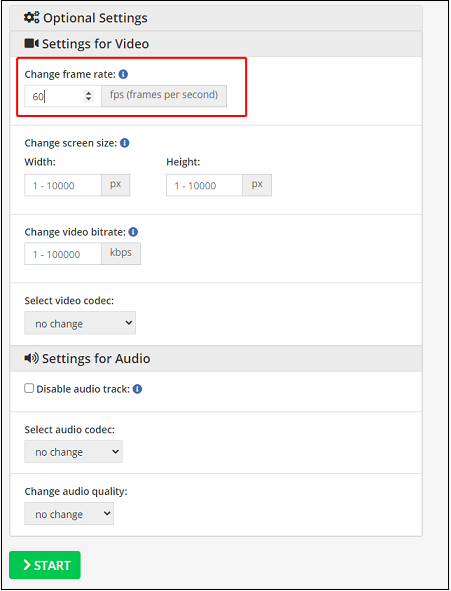Click the speaker icon in Settings for Audio
This screenshot has width=451, height=591.
pyautogui.click(x=32, y=358)
